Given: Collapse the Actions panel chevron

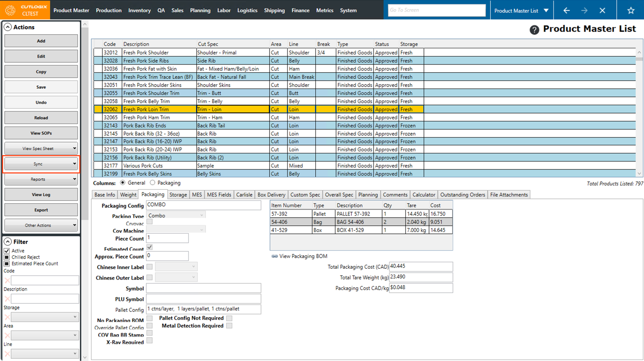Looking at the screenshot, I should [8, 27].
